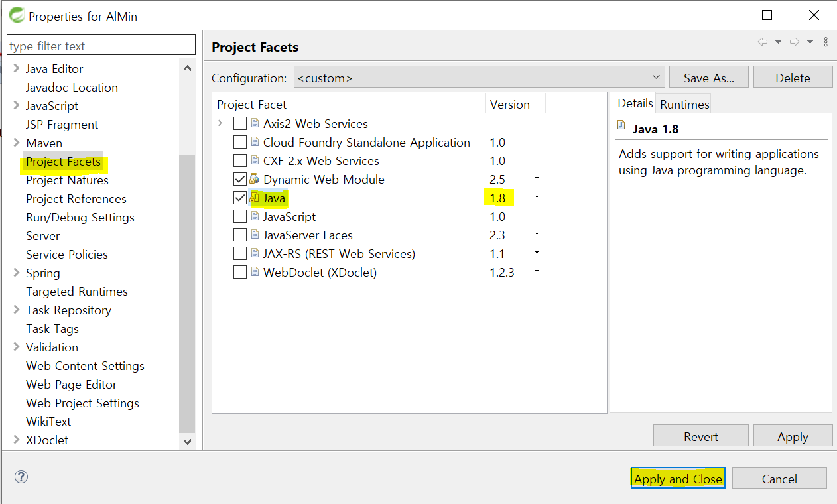Screen dimensions: 837x504
Task: Enable JAX-RS (REST Web Services) facet
Action: click(240, 253)
